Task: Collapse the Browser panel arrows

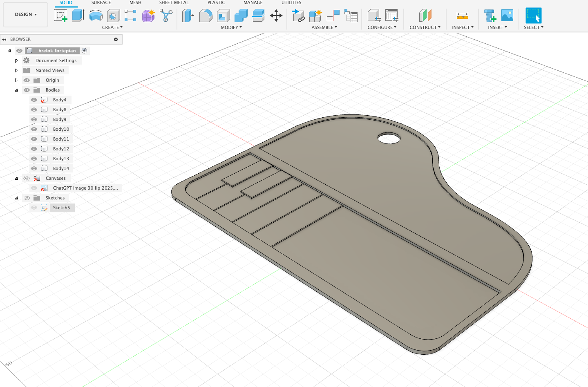Action: click(4, 40)
